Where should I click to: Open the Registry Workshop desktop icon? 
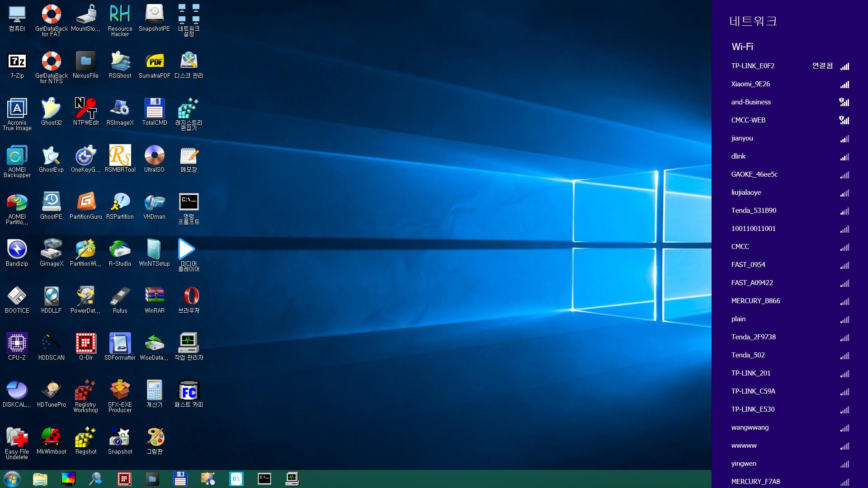[85, 396]
